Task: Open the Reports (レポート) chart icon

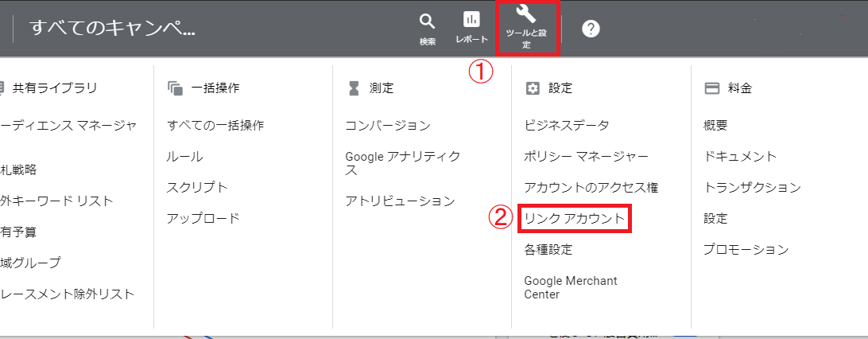Action: click(x=471, y=20)
